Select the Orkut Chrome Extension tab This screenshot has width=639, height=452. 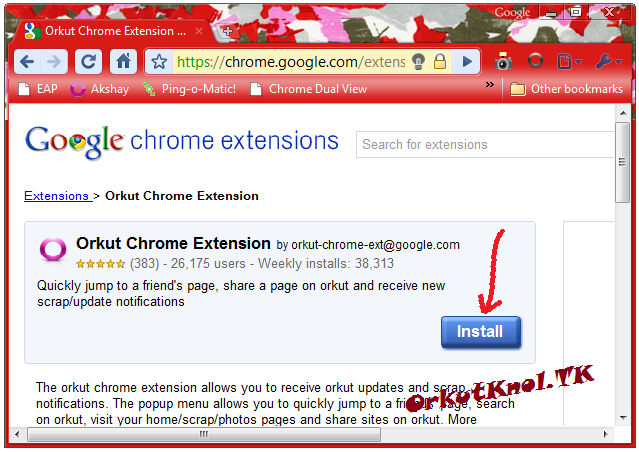click(113, 31)
